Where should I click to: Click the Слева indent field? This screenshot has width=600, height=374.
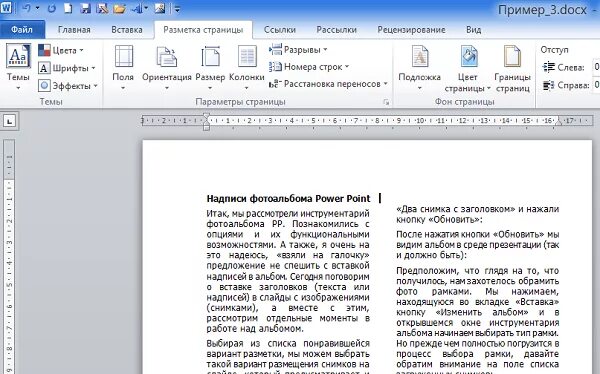click(x=596, y=67)
